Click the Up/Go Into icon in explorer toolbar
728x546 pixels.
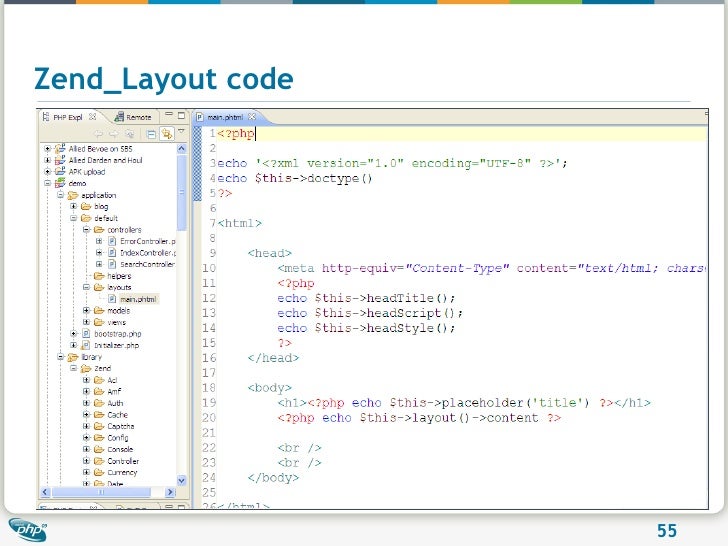coord(130,134)
